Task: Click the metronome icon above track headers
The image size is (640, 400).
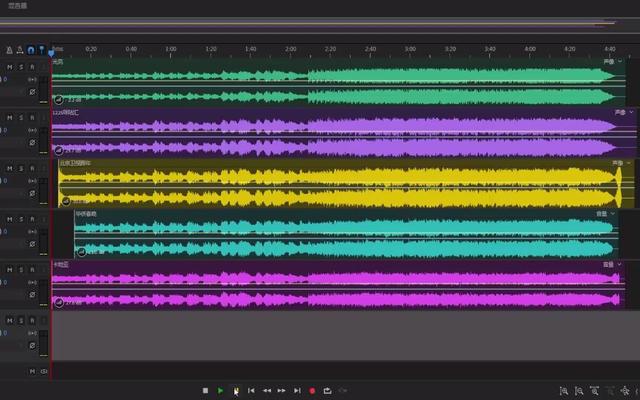Action: pos(9,49)
